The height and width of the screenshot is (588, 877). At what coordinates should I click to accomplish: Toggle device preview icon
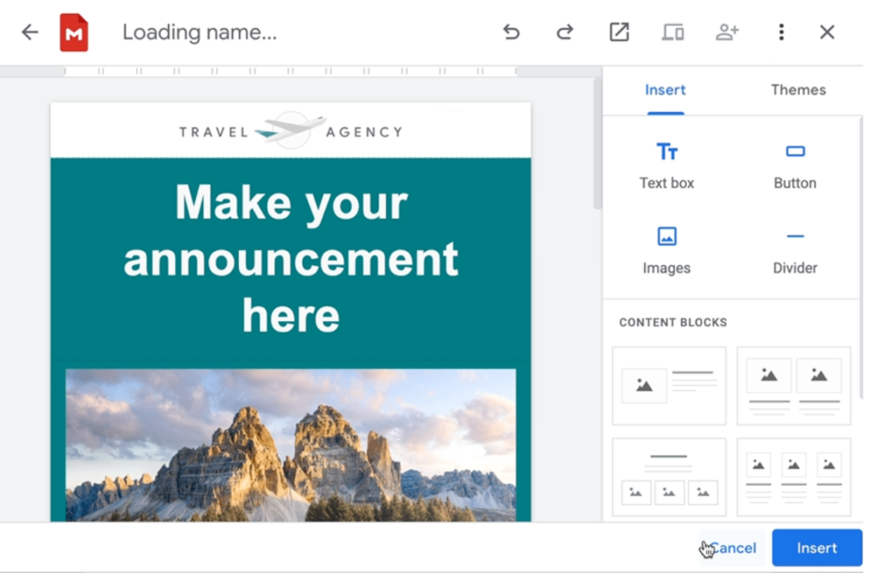(673, 33)
